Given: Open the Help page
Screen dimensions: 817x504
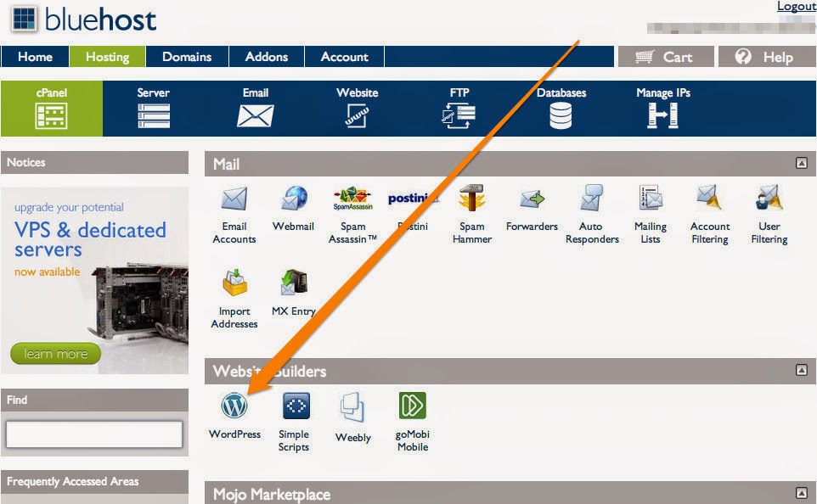Looking at the screenshot, I should click(766, 56).
